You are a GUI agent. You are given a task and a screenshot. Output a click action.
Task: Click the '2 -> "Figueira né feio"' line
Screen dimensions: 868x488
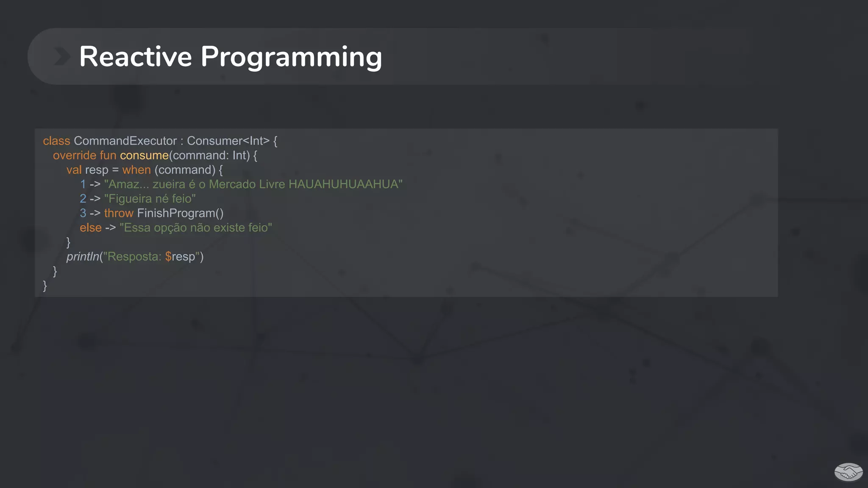(x=138, y=199)
